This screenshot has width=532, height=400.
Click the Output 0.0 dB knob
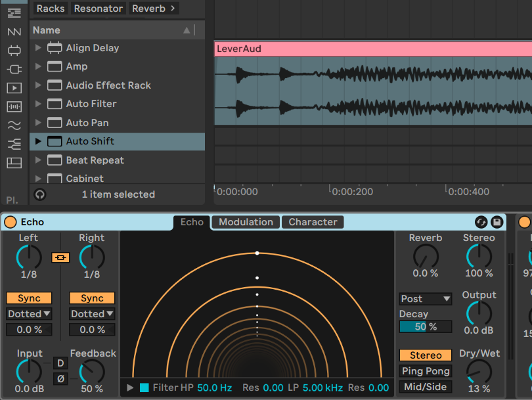coord(479,313)
